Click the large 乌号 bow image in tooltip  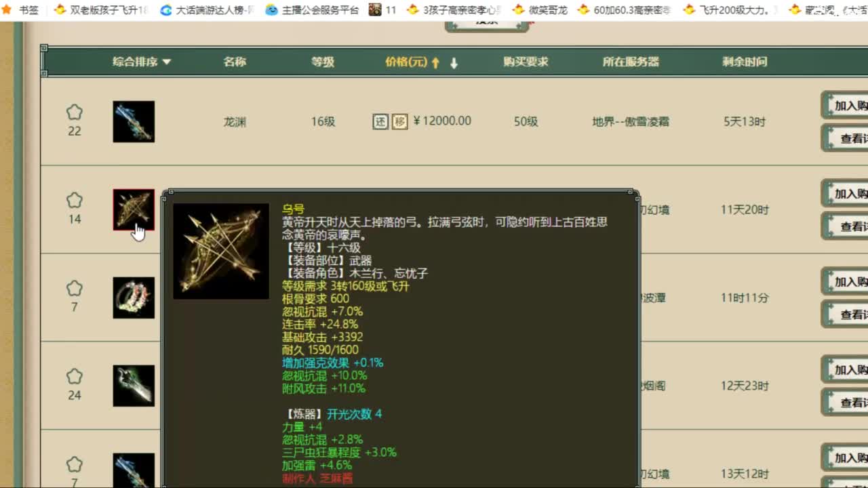coord(221,251)
